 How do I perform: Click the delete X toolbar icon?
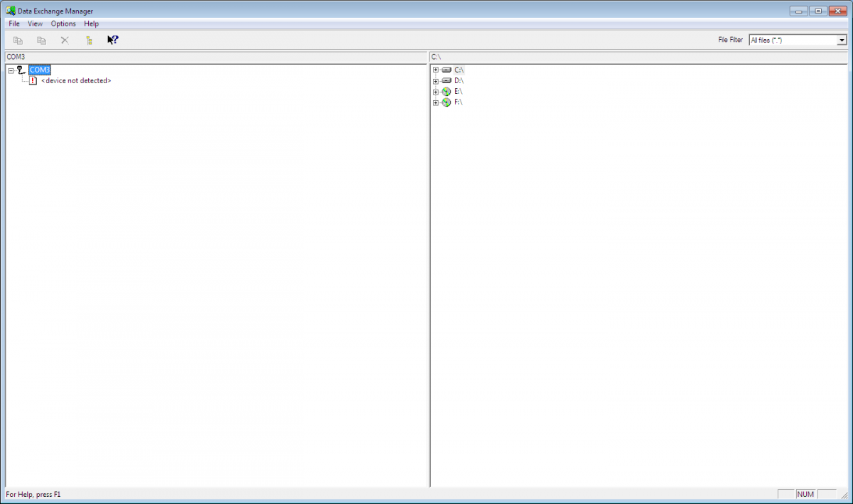[x=65, y=41]
